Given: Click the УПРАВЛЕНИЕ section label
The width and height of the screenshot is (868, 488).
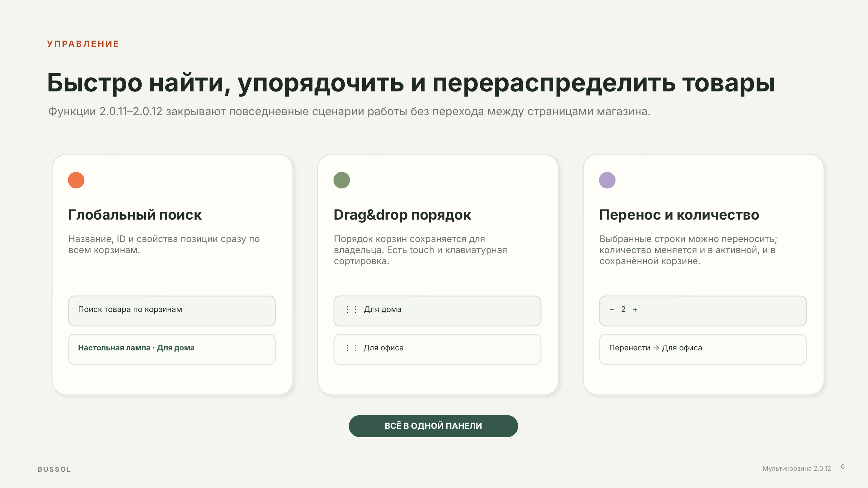Looking at the screenshot, I should [x=83, y=44].
